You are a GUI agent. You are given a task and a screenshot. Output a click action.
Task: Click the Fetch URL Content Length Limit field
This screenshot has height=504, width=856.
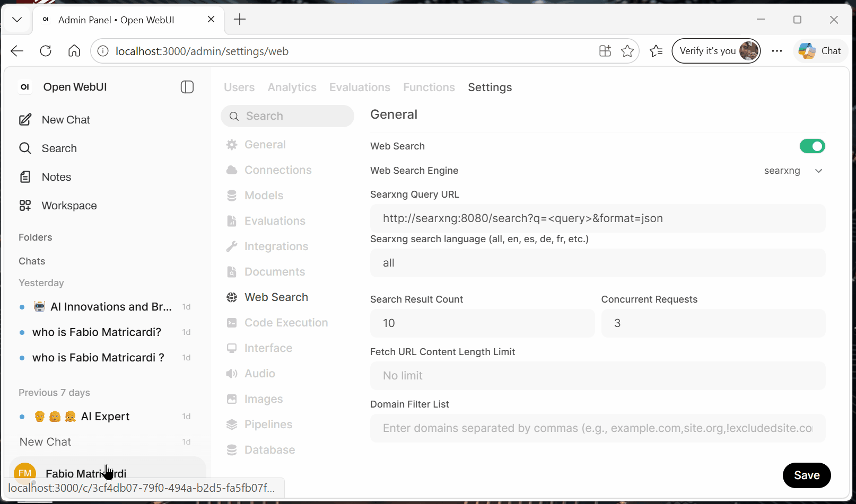(598, 376)
